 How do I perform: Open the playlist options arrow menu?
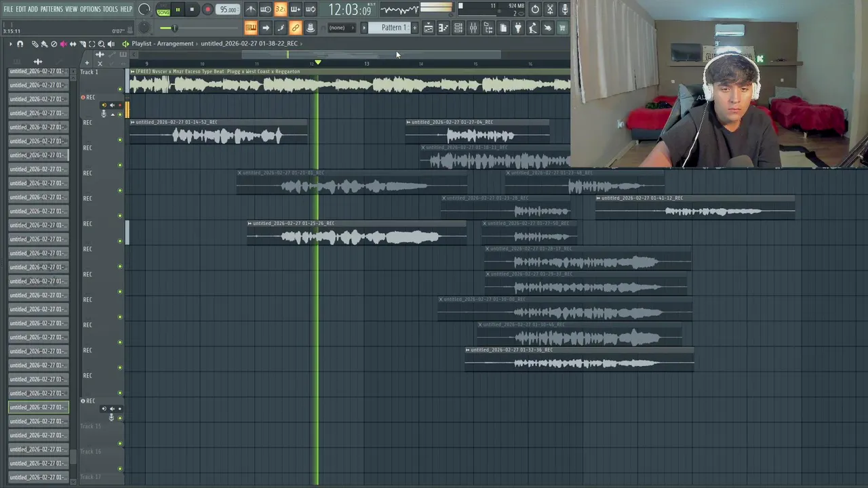coord(10,44)
